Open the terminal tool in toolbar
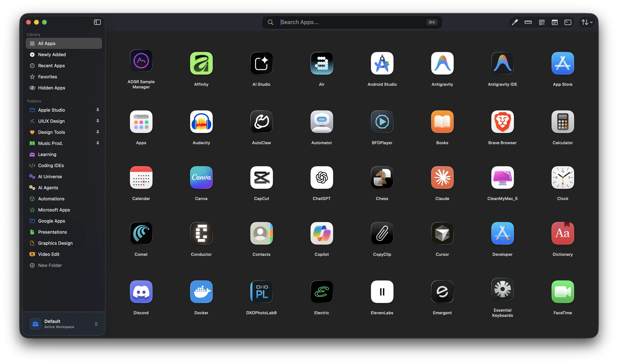 coord(568,22)
